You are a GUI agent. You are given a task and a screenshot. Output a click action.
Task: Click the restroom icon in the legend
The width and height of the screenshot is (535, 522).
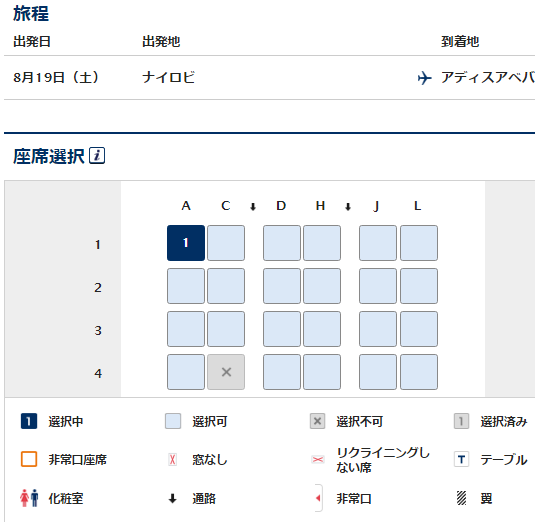(29, 498)
